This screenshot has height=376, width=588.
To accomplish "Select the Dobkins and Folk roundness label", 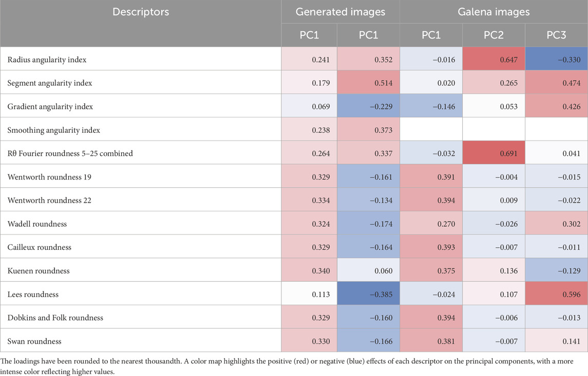I will point(55,318).
